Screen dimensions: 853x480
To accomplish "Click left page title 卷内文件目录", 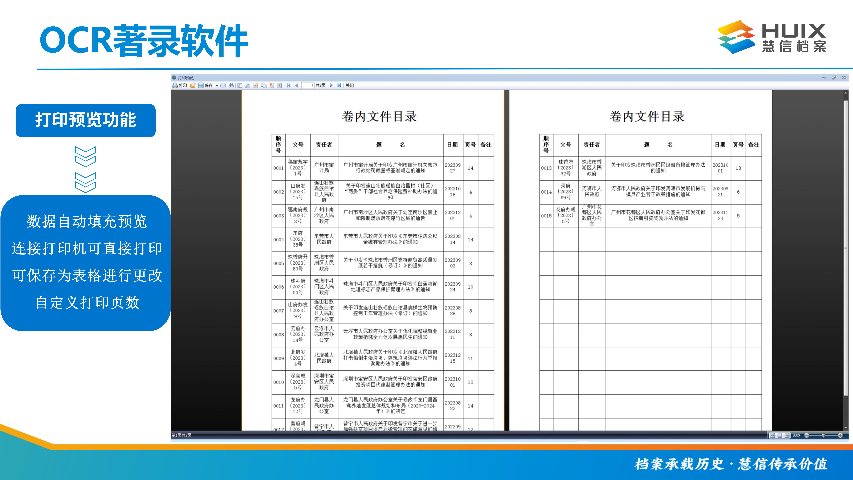I will [x=379, y=116].
